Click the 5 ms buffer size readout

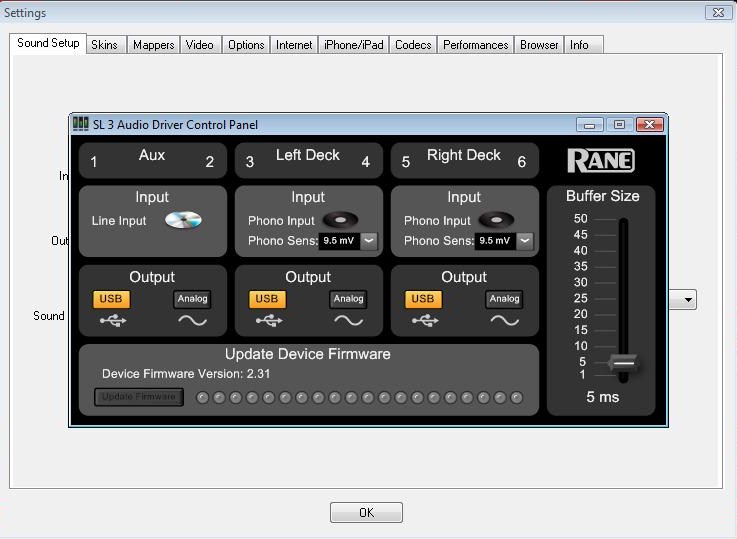(602, 397)
